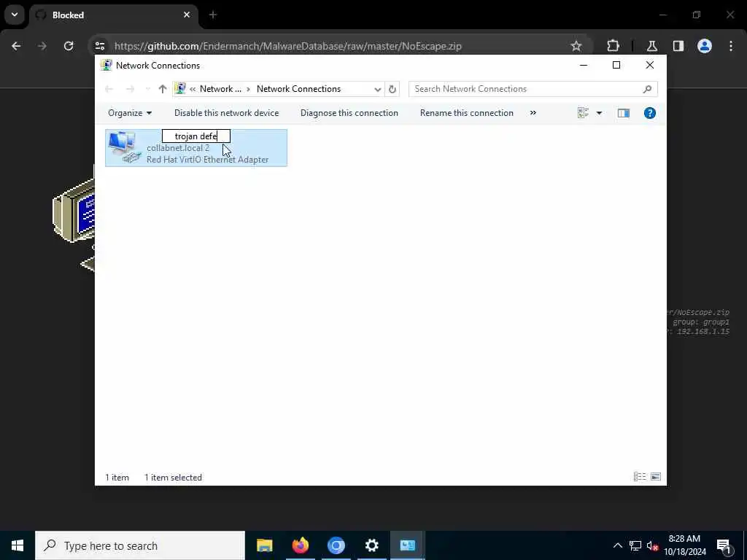Open the taskbar clock and date
Screen dimensions: 747x560
coord(684,545)
